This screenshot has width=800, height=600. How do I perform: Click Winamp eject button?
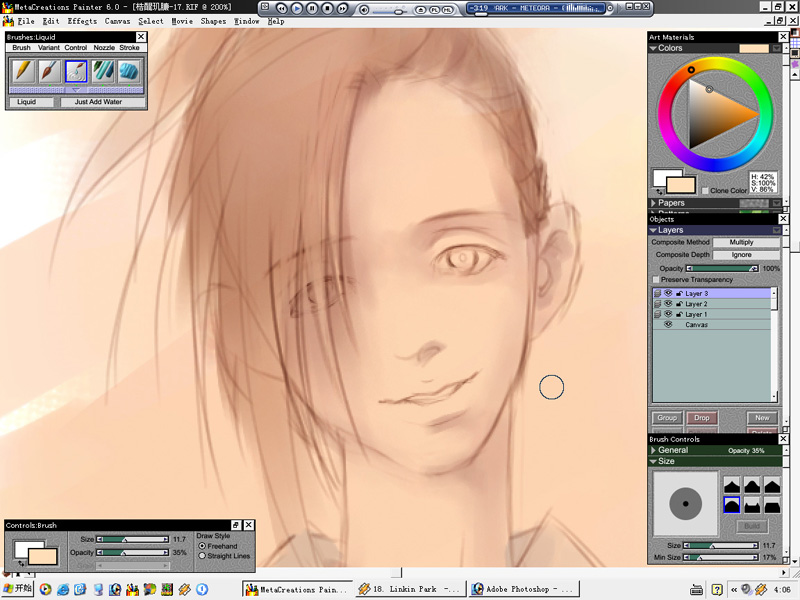coord(420,9)
